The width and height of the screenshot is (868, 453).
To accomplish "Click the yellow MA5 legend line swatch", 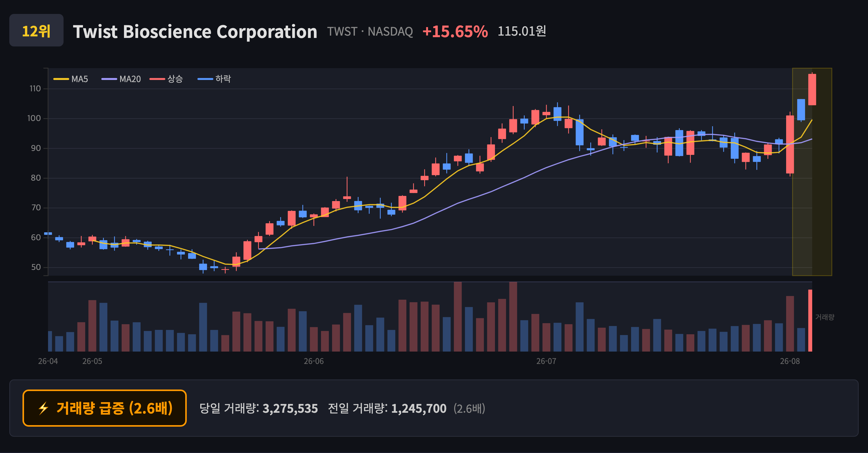I will click(61, 79).
